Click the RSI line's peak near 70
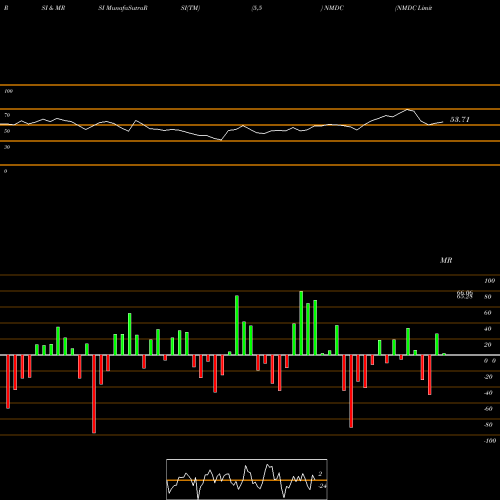The width and height of the screenshot is (500, 500). point(407,109)
